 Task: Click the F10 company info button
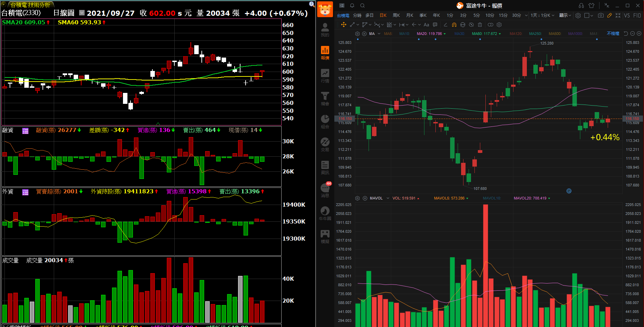click(637, 15)
